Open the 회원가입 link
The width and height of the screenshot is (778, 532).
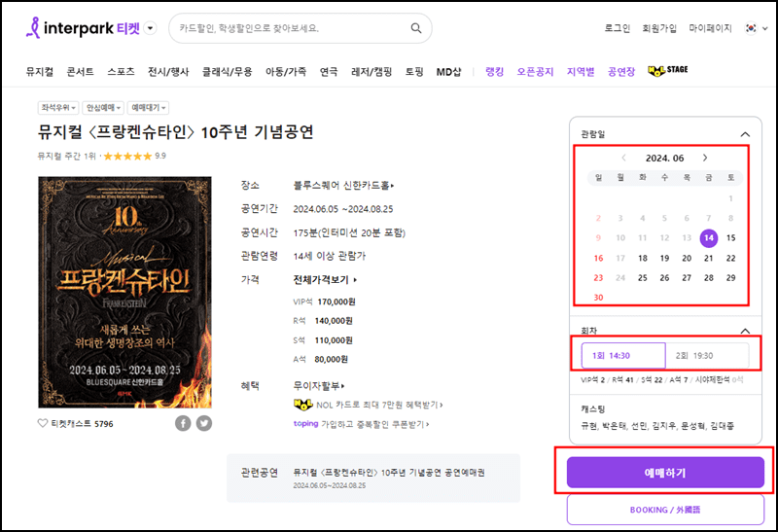[659, 28]
